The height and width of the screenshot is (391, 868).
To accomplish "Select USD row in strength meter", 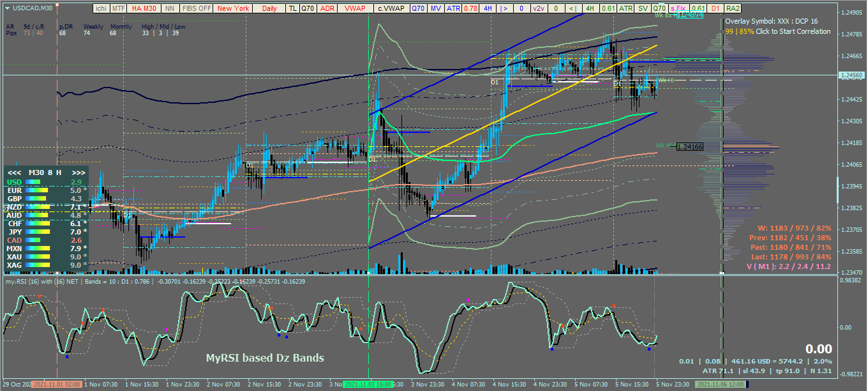I will click(x=45, y=182).
